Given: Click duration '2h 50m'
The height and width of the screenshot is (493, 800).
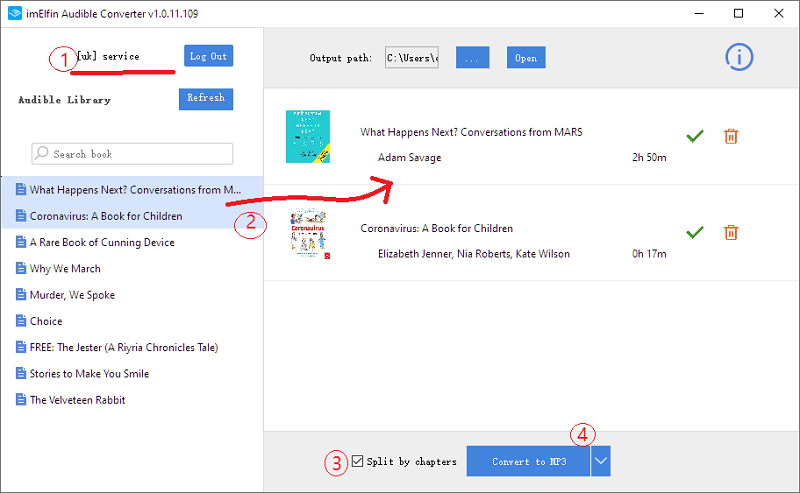Looking at the screenshot, I should click(x=649, y=157).
